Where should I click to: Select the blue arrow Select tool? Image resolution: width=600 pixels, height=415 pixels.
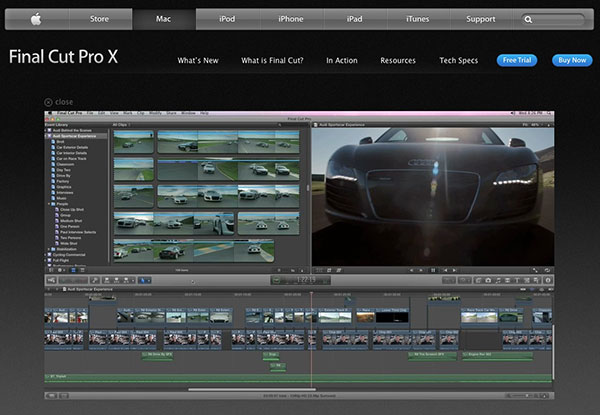coord(143,280)
